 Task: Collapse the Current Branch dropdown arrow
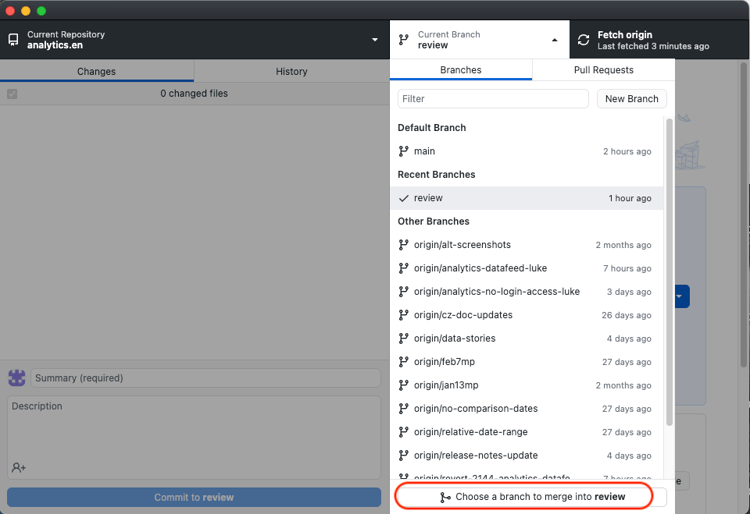[555, 40]
